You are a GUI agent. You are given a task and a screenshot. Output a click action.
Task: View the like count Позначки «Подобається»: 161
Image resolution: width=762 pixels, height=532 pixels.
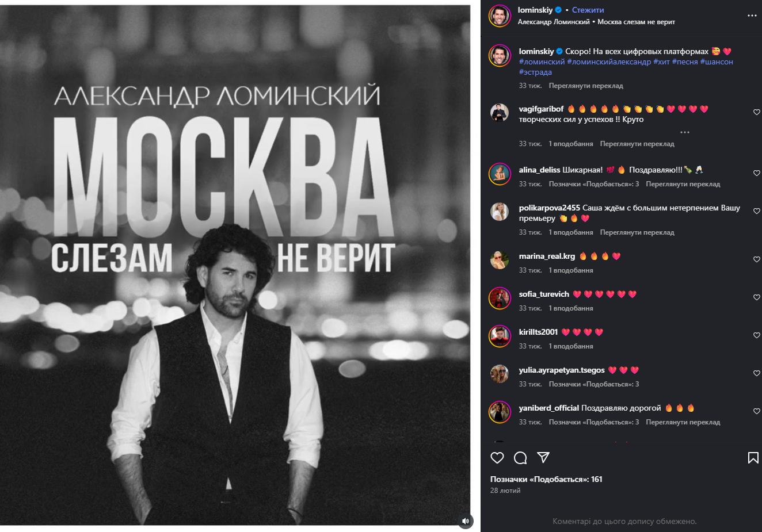click(x=546, y=479)
